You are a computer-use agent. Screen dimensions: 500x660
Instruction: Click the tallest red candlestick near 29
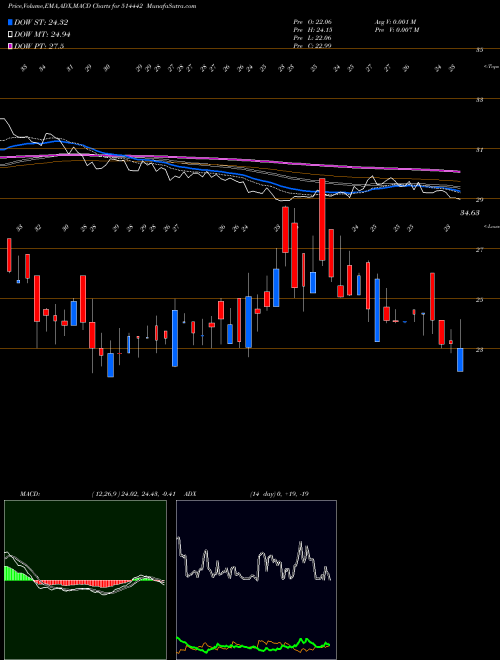click(322, 220)
